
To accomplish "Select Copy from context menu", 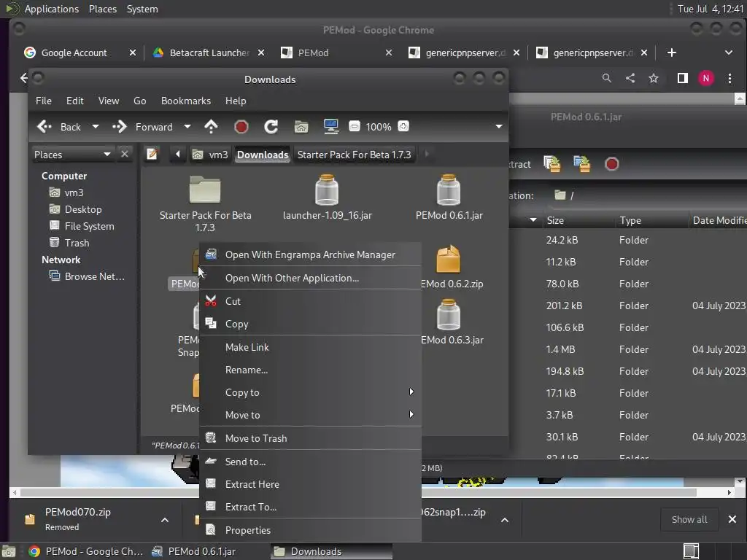I will [x=310, y=324].
